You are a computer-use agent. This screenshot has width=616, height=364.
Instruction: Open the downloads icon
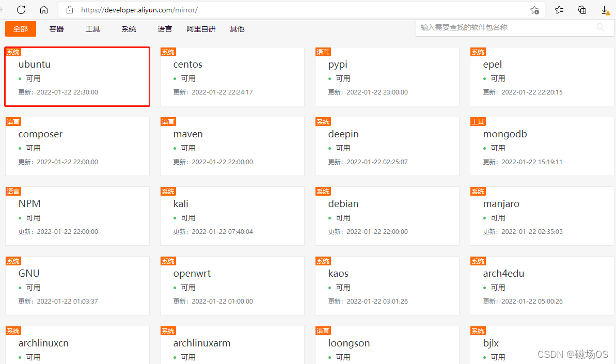(605, 10)
